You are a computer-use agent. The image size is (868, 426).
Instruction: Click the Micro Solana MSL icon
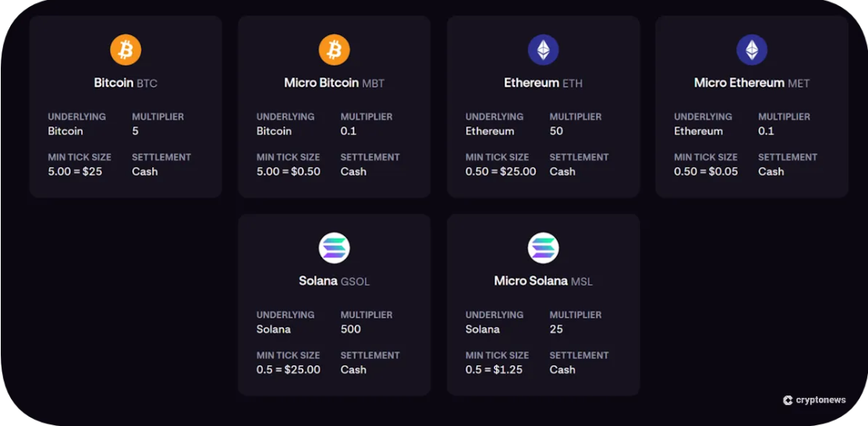tap(544, 249)
